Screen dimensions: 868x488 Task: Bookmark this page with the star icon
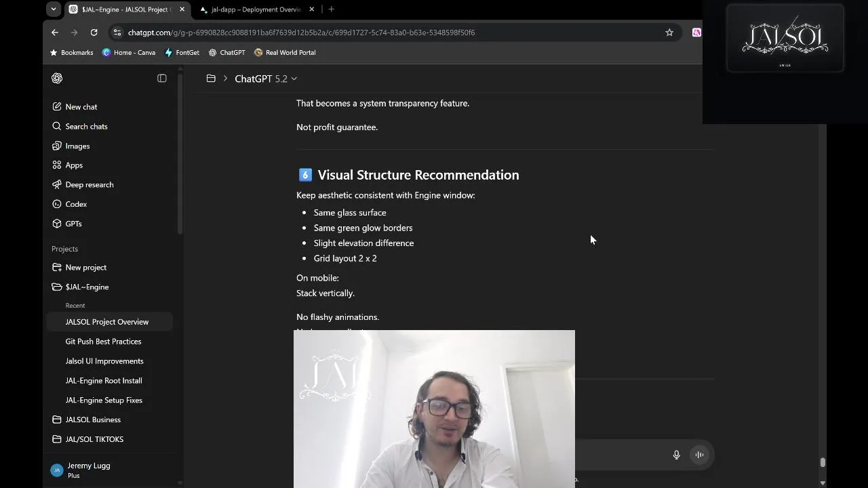[669, 33]
